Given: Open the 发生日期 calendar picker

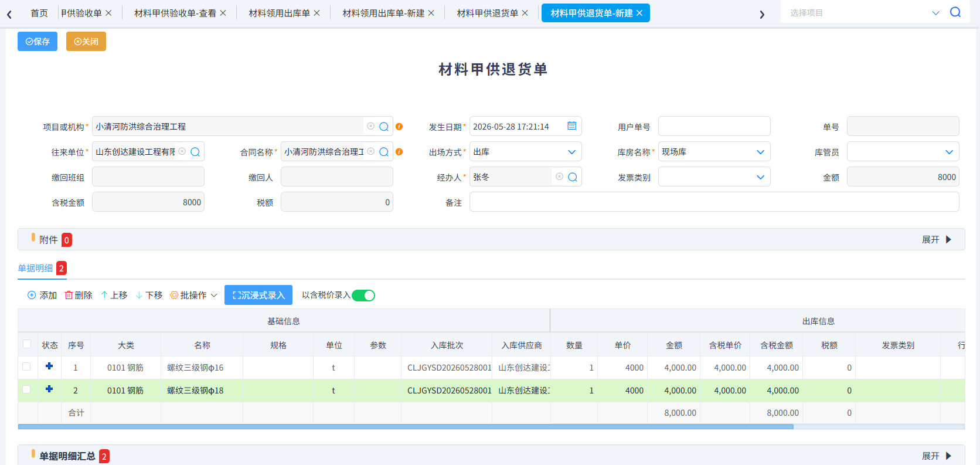Looking at the screenshot, I should [572, 126].
